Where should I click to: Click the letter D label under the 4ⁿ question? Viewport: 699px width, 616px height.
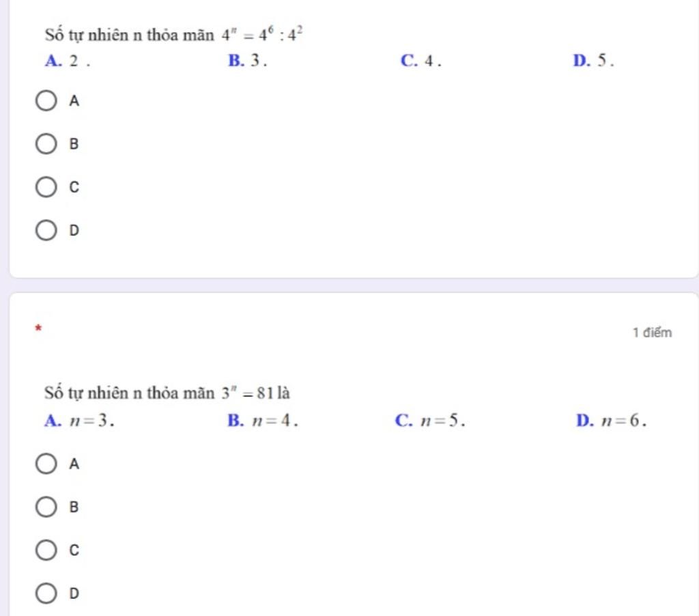pos(74,230)
